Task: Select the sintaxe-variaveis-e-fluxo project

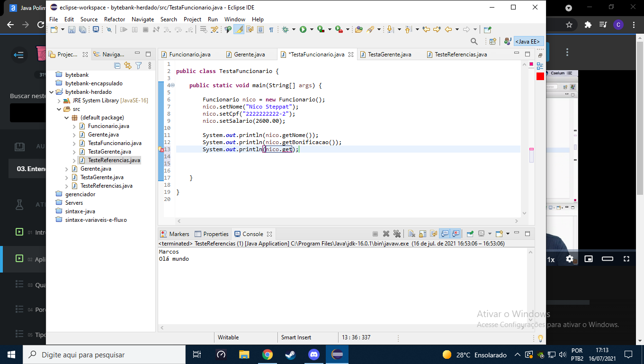Action: point(96,220)
